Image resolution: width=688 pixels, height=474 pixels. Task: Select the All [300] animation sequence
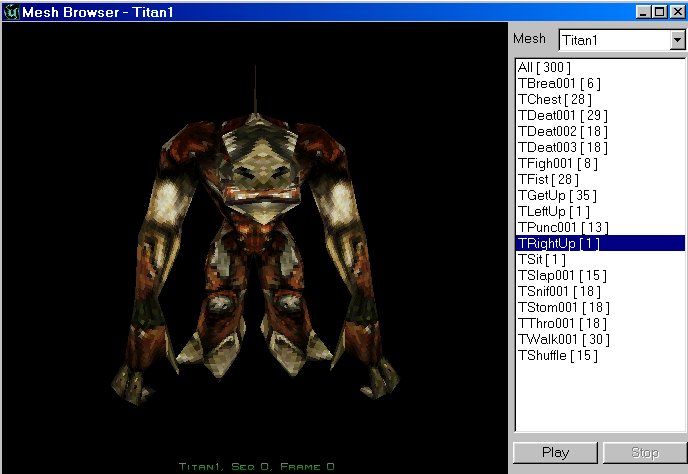544,67
